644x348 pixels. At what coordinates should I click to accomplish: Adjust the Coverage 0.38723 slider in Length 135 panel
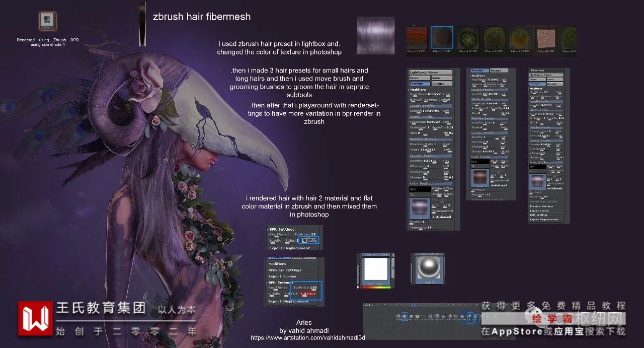tap(426, 122)
